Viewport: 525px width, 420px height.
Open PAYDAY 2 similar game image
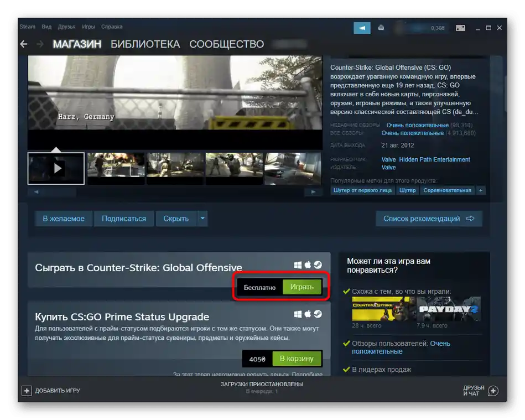449,309
